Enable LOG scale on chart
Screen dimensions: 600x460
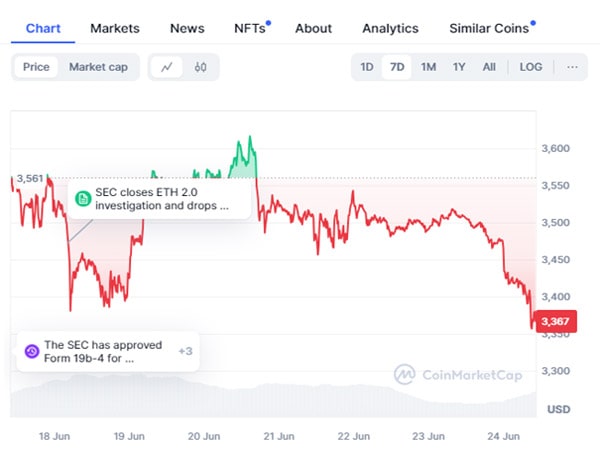(531, 67)
